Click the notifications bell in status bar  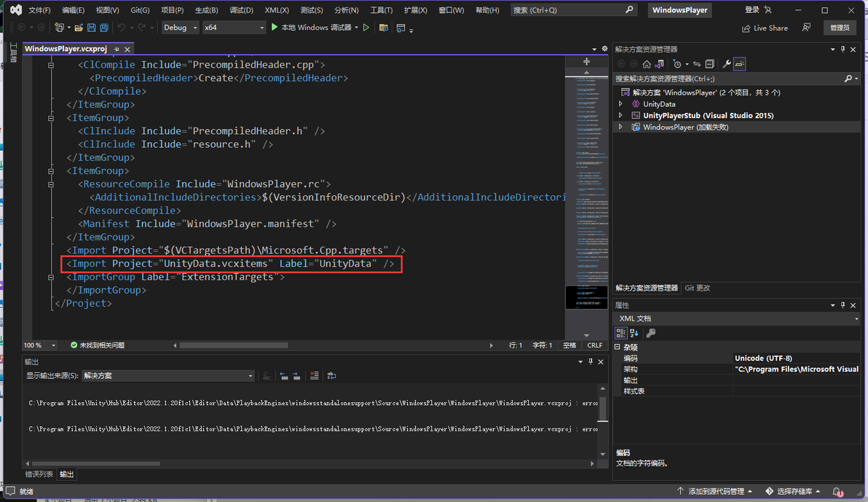point(837,492)
